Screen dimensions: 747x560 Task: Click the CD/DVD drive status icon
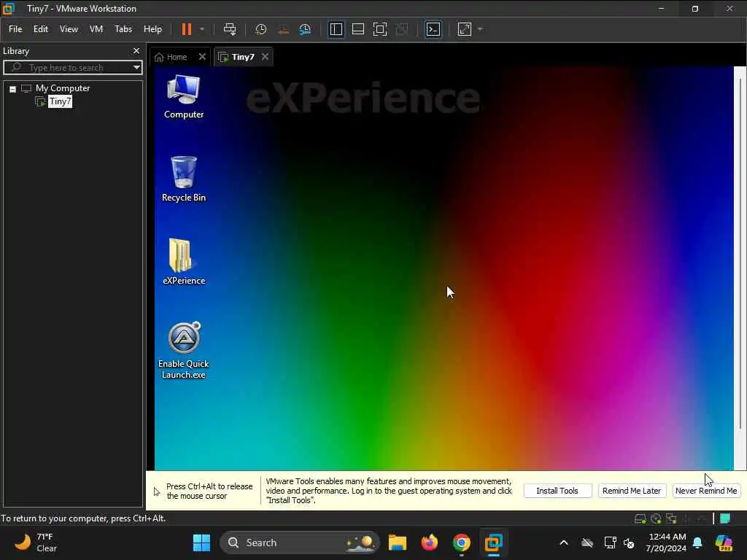(x=656, y=518)
